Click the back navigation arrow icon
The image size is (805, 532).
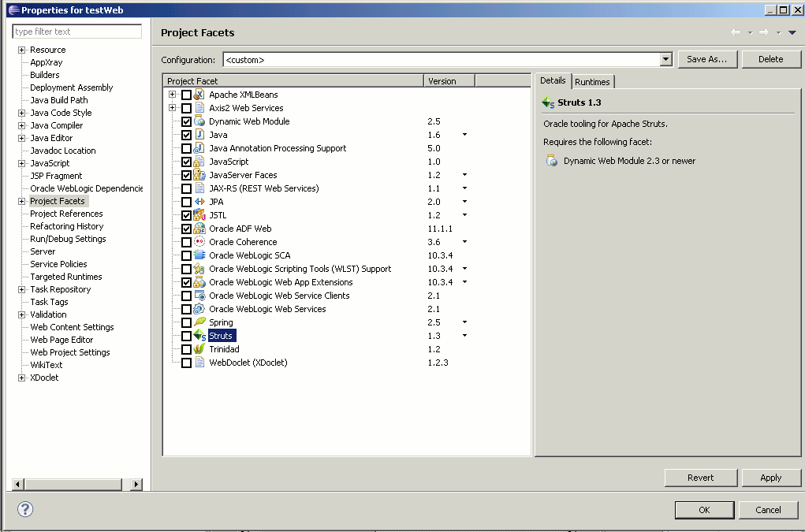point(736,32)
